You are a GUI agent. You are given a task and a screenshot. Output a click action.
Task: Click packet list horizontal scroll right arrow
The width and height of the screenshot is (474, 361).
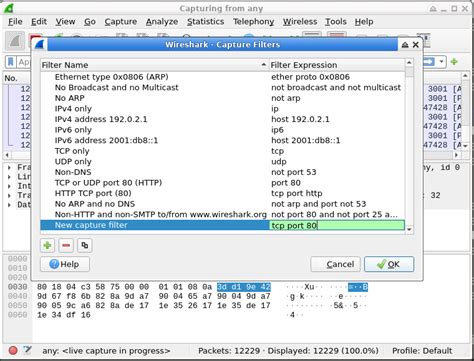click(x=457, y=155)
